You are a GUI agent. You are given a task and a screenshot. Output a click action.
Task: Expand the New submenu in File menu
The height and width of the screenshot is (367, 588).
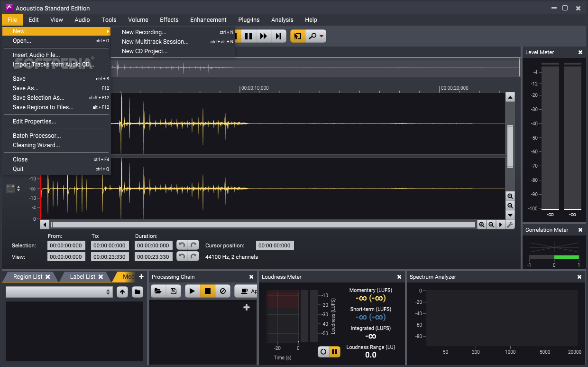click(x=57, y=31)
